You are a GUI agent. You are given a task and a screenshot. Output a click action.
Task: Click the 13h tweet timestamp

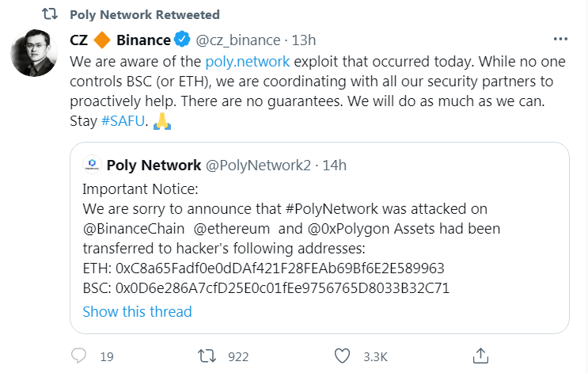click(x=303, y=40)
